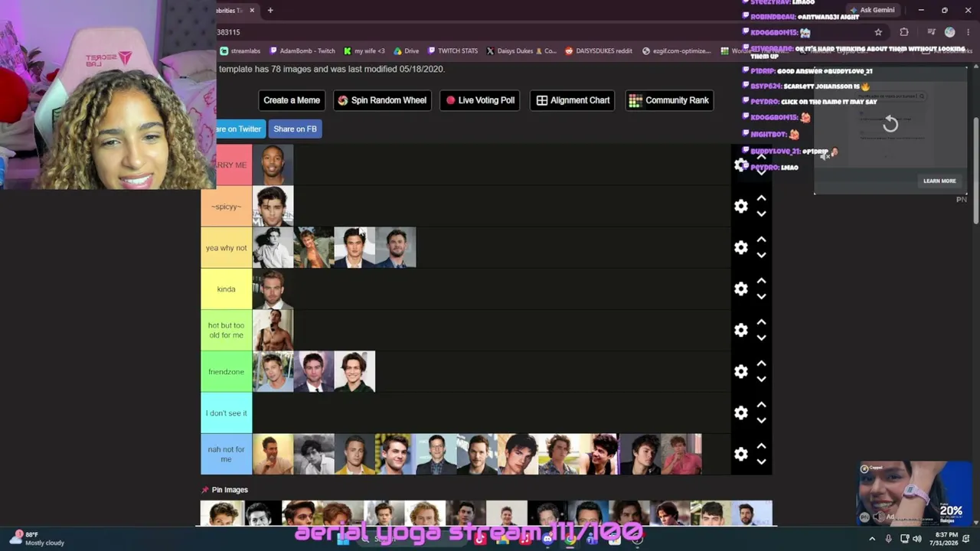The width and height of the screenshot is (980, 551).
Task: Select the hot but too old for me label
Action: point(227,331)
